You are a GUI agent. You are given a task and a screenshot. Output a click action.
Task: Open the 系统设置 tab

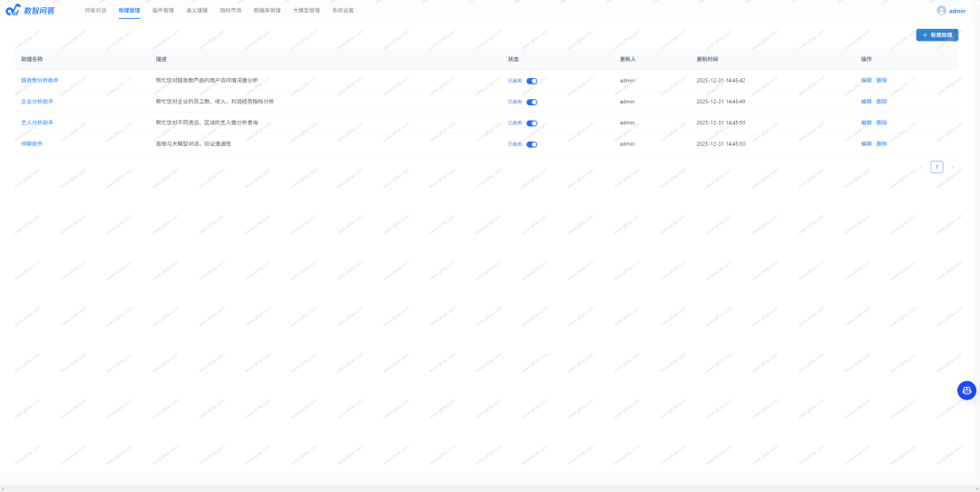click(x=342, y=11)
